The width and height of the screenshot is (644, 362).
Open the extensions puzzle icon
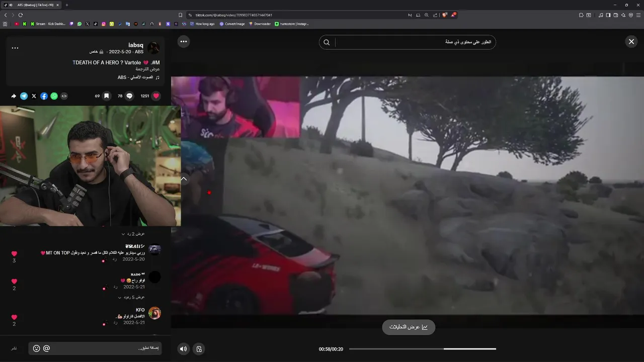click(x=581, y=15)
